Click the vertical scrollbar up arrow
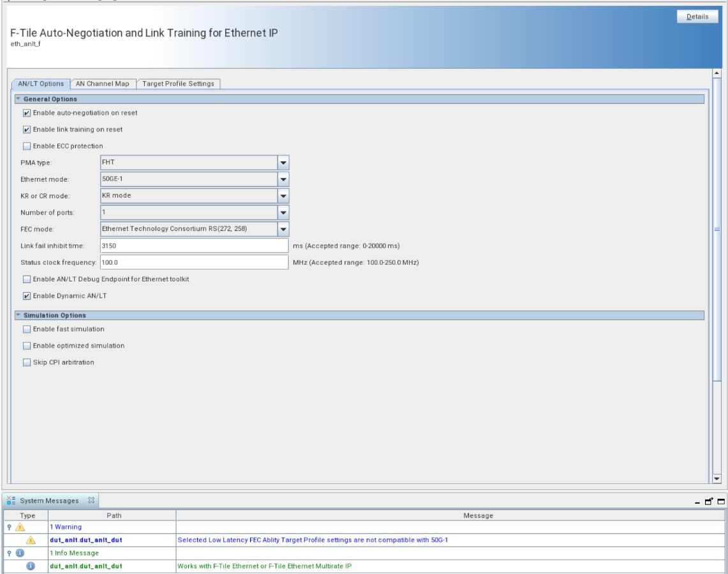Image resolution: width=728 pixels, height=574 pixels. coord(717,73)
